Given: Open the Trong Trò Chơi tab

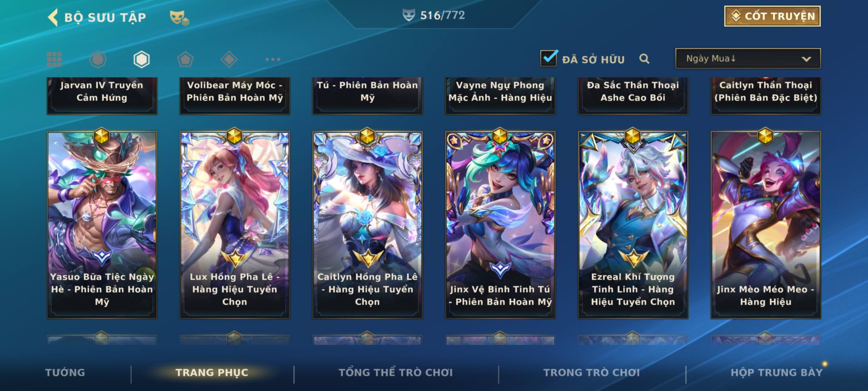Looking at the screenshot, I should (592, 372).
